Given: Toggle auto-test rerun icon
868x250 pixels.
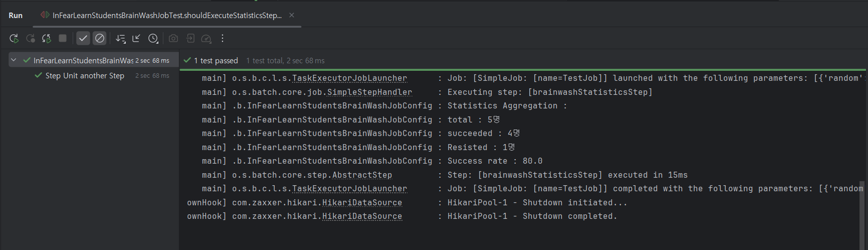Looking at the screenshot, I should click(47, 38).
